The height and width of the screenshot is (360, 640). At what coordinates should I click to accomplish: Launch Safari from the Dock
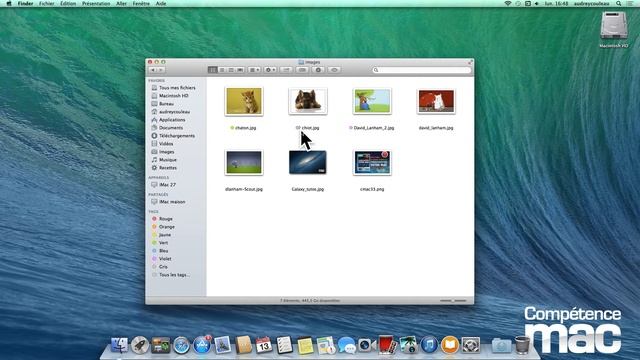[x=181, y=345]
